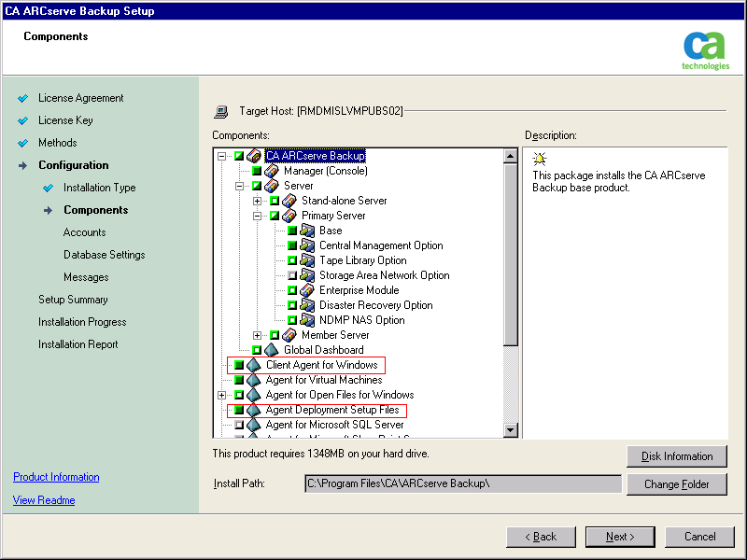
Task: Expand the Stand-alone Server node
Action: click(258, 201)
